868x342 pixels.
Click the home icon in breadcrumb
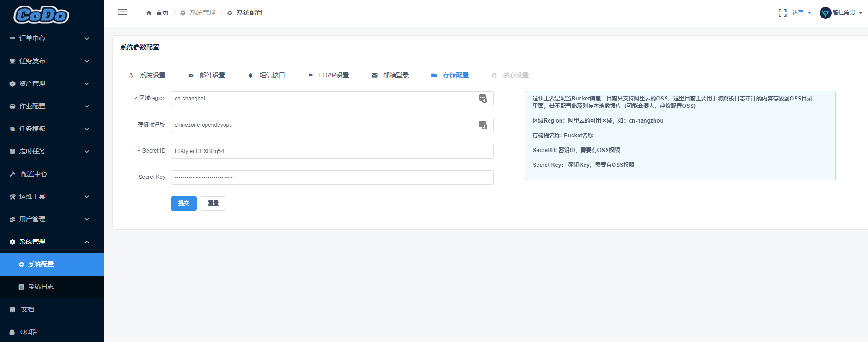(149, 13)
